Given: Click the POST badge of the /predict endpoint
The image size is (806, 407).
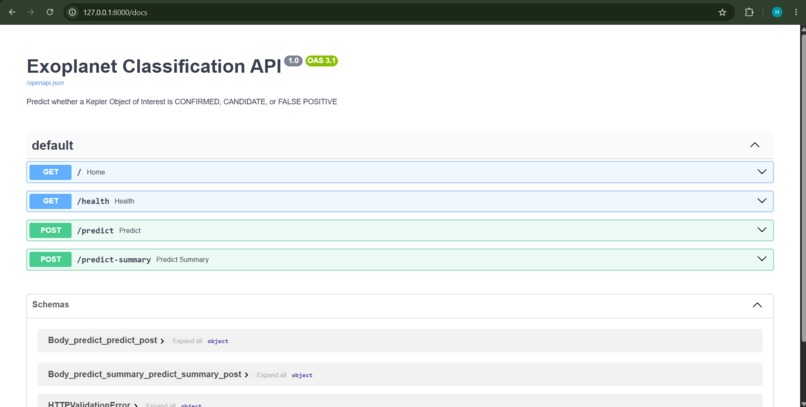Looking at the screenshot, I should [x=50, y=230].
